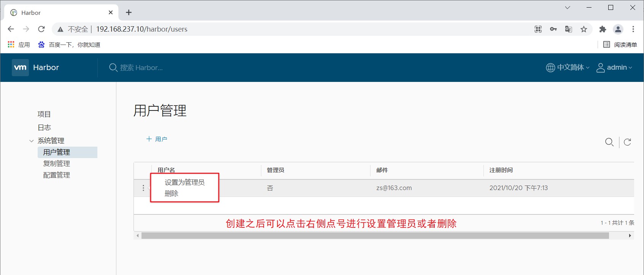The width and height of the screenshot is (644, 275).
Task: Click the zs@163.com email cell
Action: tap(394, 188)
